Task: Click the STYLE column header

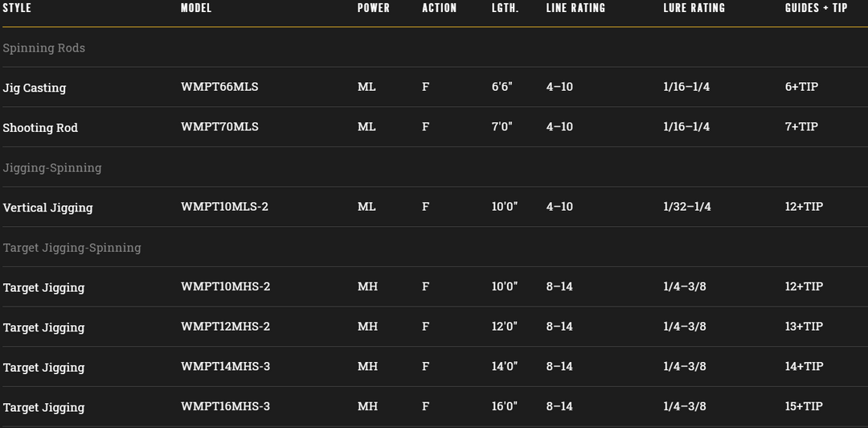Action: point(17,8)
